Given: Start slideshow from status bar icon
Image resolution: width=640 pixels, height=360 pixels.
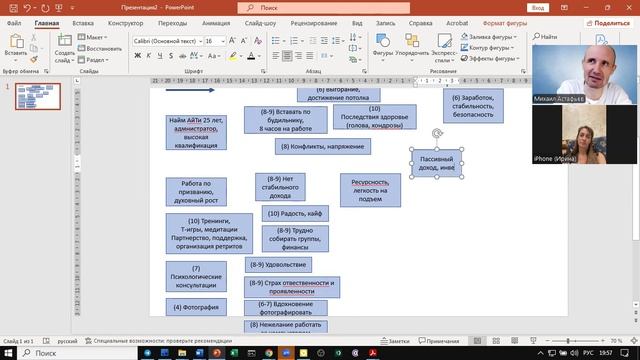Looking at the screenshot, I should pos(533,341).
